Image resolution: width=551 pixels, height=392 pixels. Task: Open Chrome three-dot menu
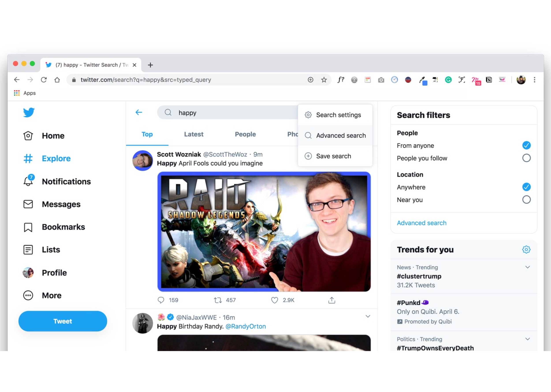[x=534, y=80]
